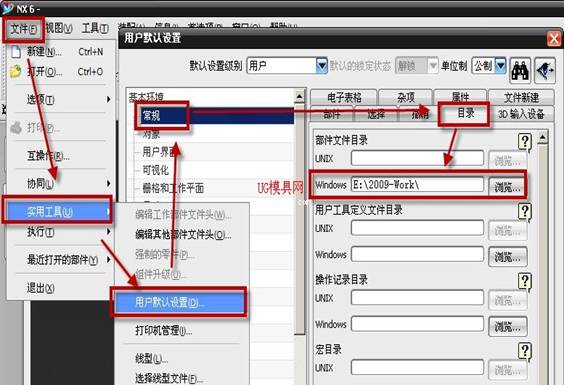Viewport: 564px width, 385px height.
Task: Open the 工具 menu
Action: coord(95,28)
